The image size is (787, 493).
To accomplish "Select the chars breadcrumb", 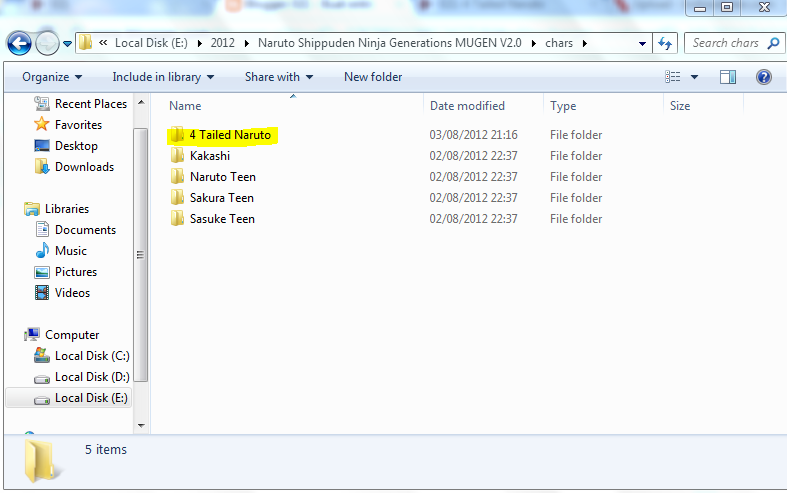I will (559, 43).
